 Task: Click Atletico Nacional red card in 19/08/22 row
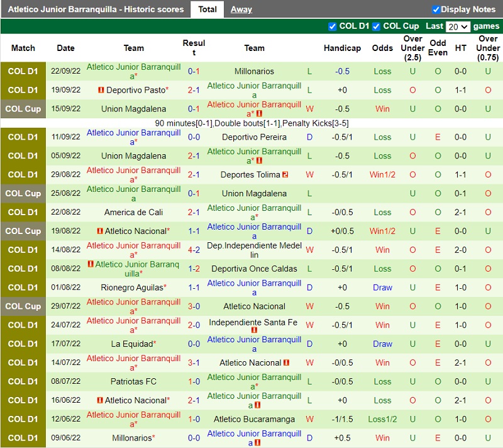point(99,232)
